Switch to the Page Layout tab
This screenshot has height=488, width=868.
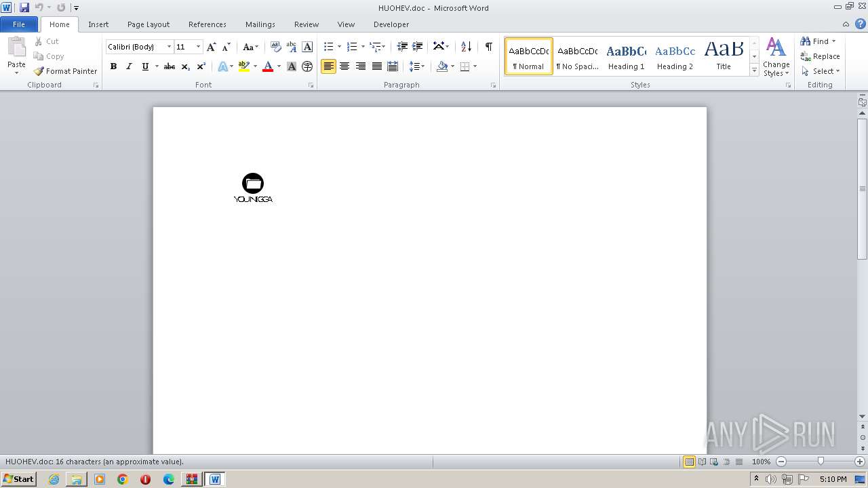(149, 24)
